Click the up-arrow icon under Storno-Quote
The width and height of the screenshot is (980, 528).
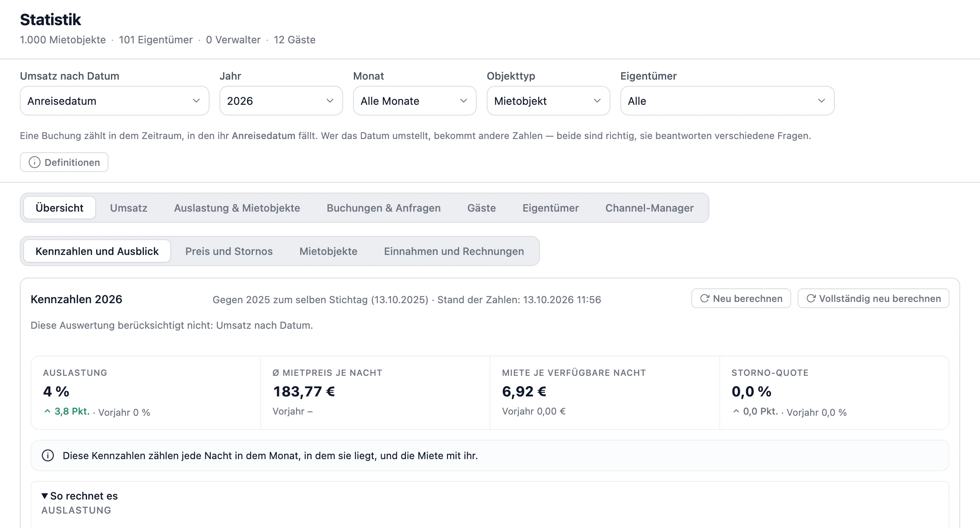pos(736,411)
